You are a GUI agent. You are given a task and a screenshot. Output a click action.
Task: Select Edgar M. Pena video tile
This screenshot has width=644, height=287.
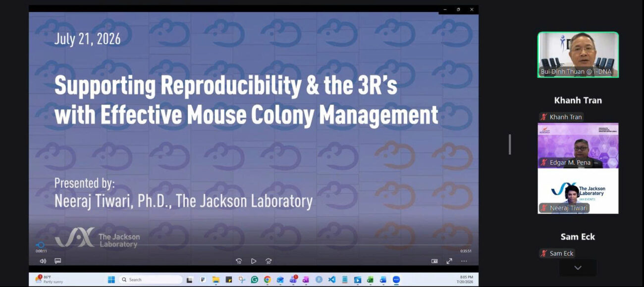tap(578, 146)
